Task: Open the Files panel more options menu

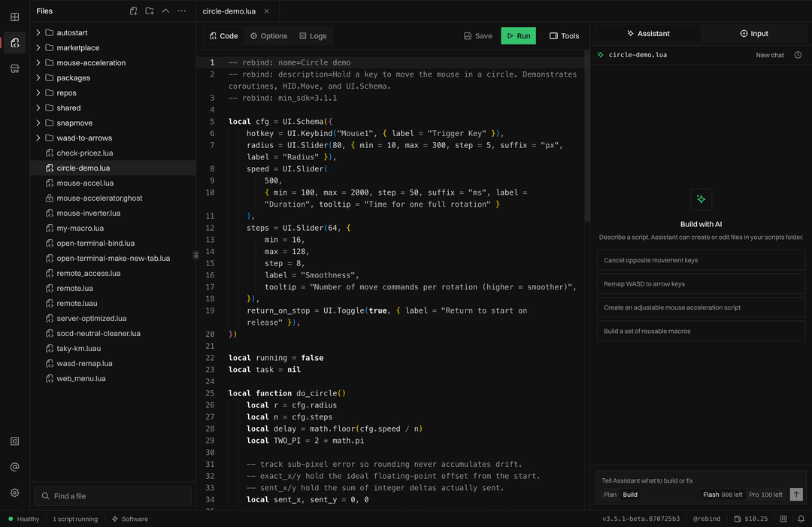Action: [x=182, y=11]
